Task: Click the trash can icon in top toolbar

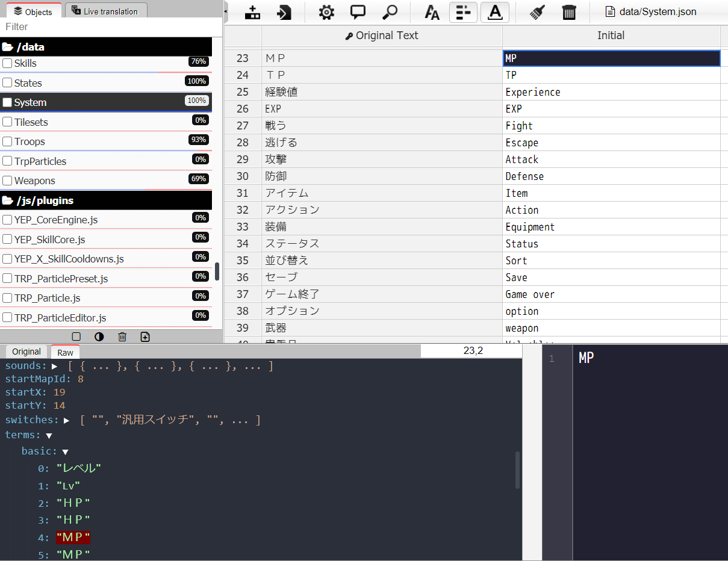Action: pyautogui.click(x=569, y=12)
